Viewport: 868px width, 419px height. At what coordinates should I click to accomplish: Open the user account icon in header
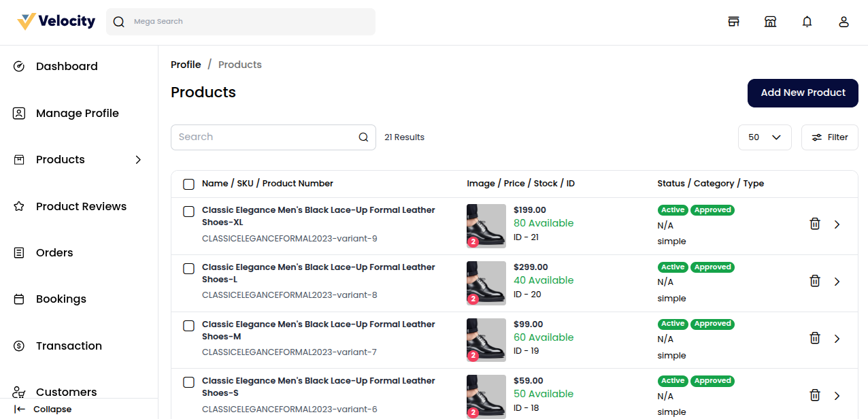tap(844, 22)
